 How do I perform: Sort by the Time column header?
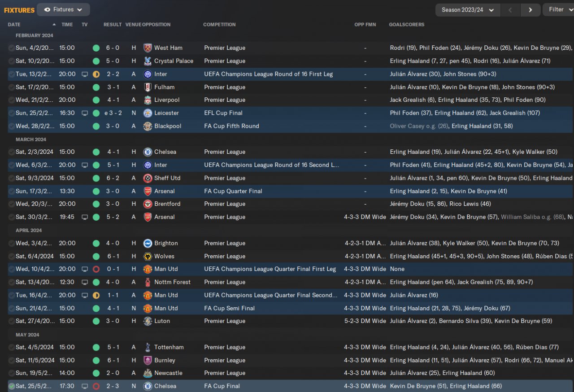coord(67,25)
